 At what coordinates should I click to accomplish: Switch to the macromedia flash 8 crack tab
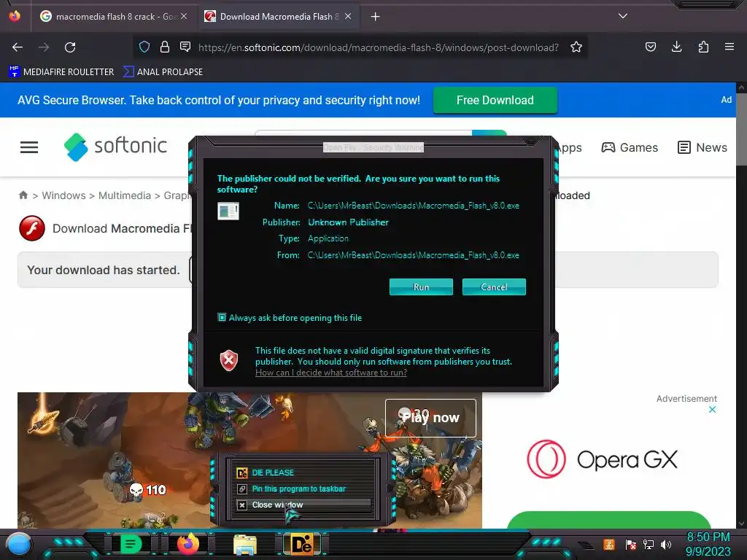tap(113, 17)
